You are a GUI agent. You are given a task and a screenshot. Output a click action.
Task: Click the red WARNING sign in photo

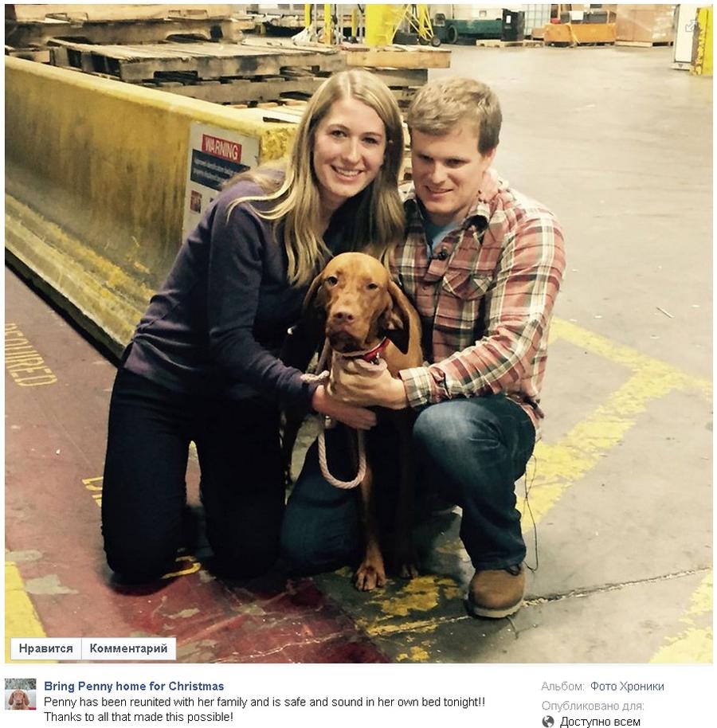pos(221,149)
